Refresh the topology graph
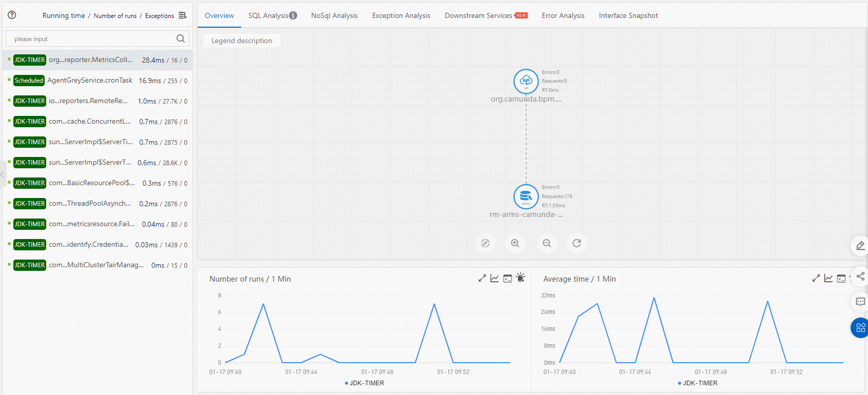Image resolution: width=868 pixels, height=395 pixels. pyautogui.click(x=576, y=243)
